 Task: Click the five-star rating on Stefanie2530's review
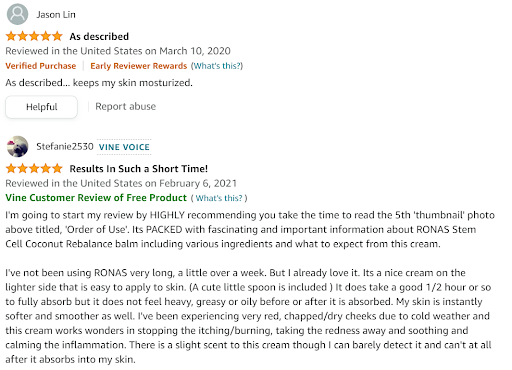click(x=34, y=168)
